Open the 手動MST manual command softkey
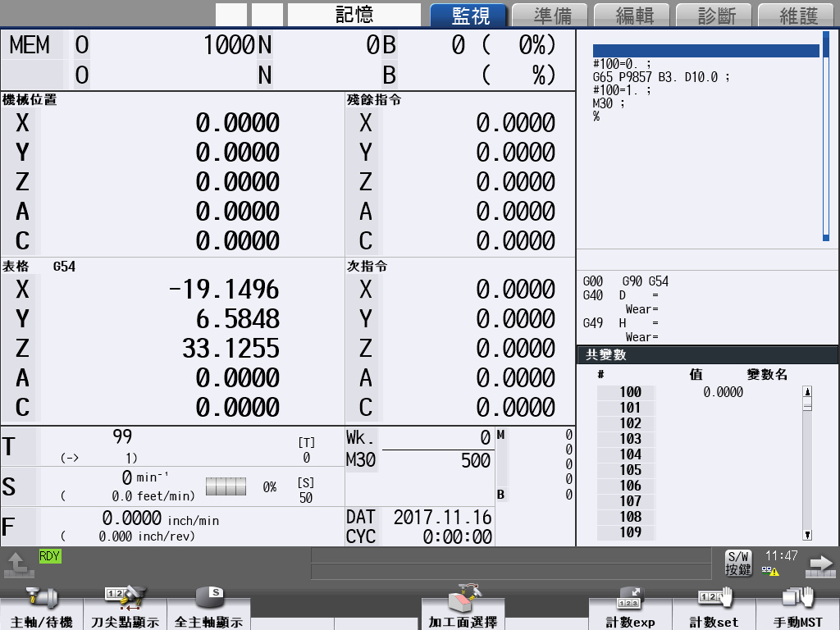The height and width of the screenshot is (630, 840). point(797,607)
